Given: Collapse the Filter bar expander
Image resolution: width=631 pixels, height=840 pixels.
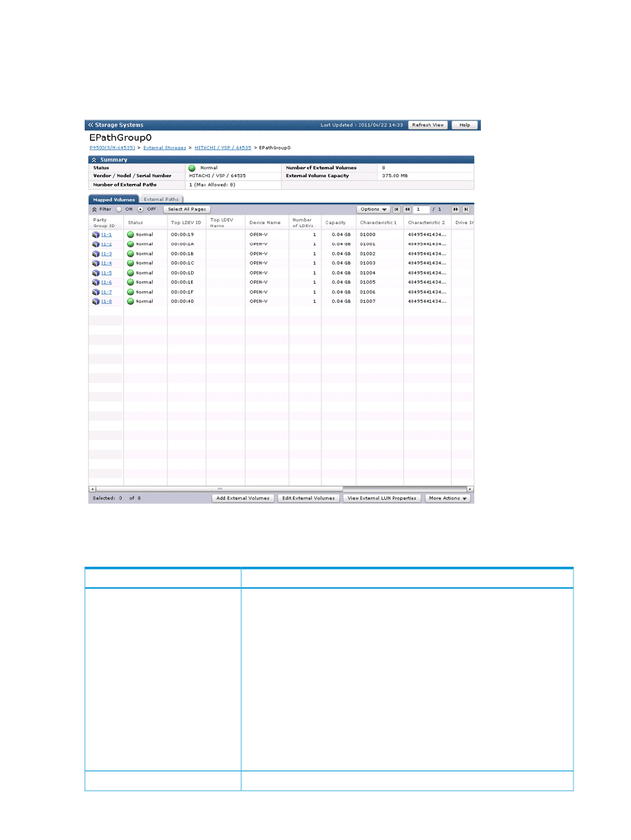Looking at the screenshot, I should (x=94, y=210).
